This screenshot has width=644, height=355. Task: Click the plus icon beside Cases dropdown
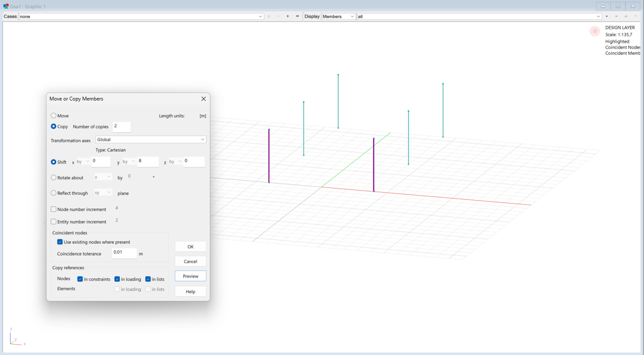click(269, 17)
